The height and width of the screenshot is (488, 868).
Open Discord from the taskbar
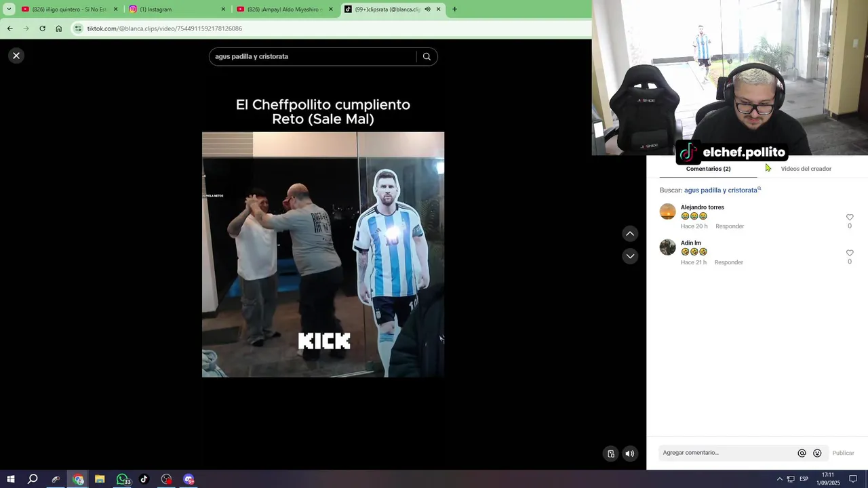tap(189, 479)
